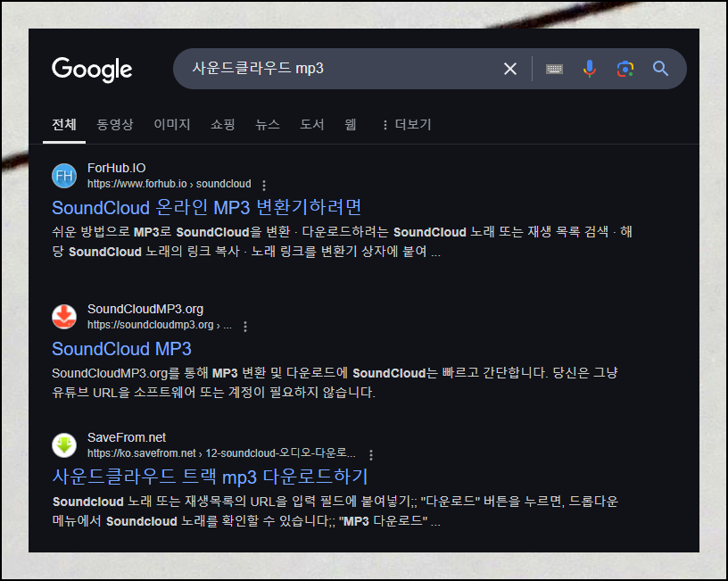This screenshot has width=728, height=581.
Task: Open SoundCloud 온라인 MP3 변환기하려면 result
Action: tap(207, 208)
